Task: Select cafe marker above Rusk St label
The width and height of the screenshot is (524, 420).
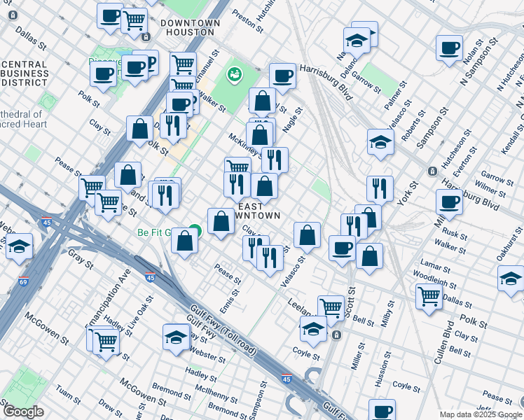Action: [449, 204]
